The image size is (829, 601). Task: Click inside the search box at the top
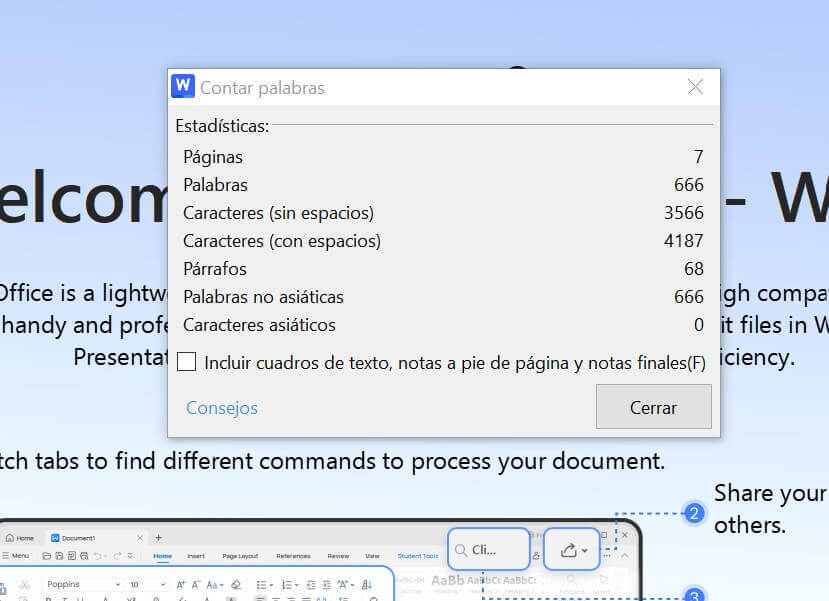pyautogui.click(x=490, y=549)
